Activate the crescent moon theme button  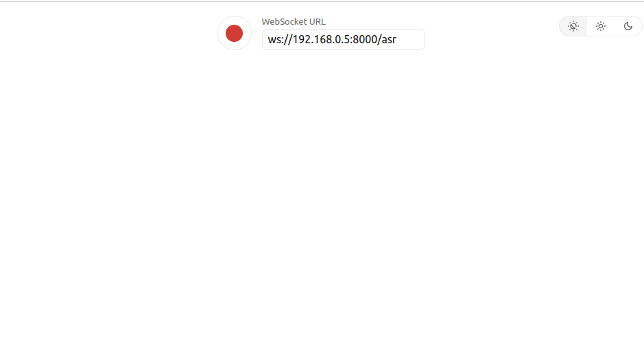click(x=628, y=26)
